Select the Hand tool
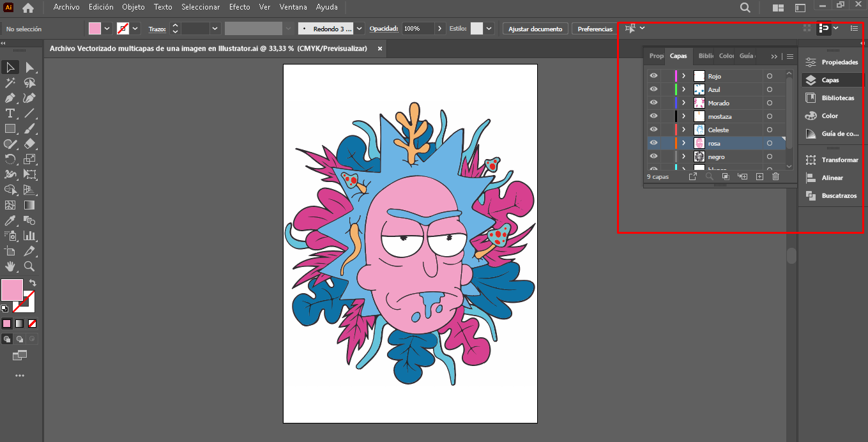This screenshot has height=442, width=868. click(x=10, y=266)
